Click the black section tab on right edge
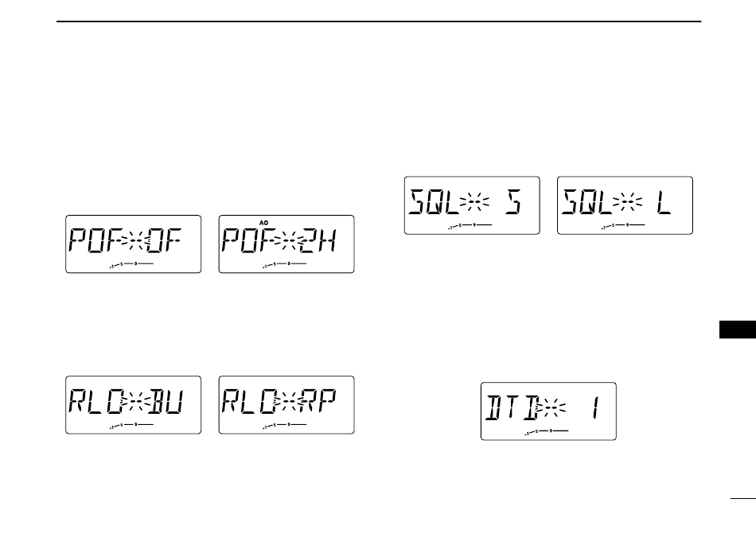 [738, 329]
